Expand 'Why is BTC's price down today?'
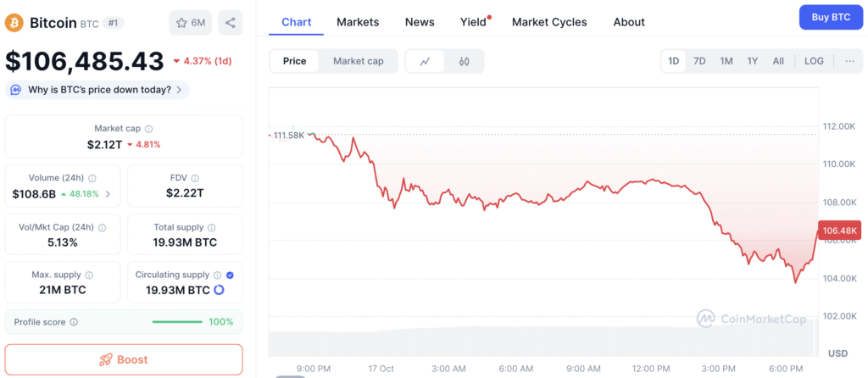 98,90
